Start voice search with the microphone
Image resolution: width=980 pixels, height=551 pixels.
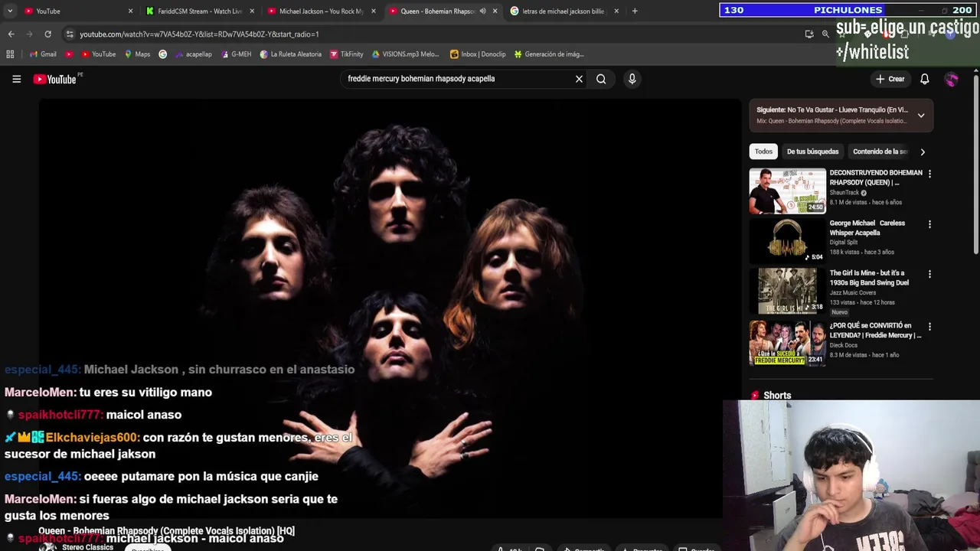[x=632, y=79]
